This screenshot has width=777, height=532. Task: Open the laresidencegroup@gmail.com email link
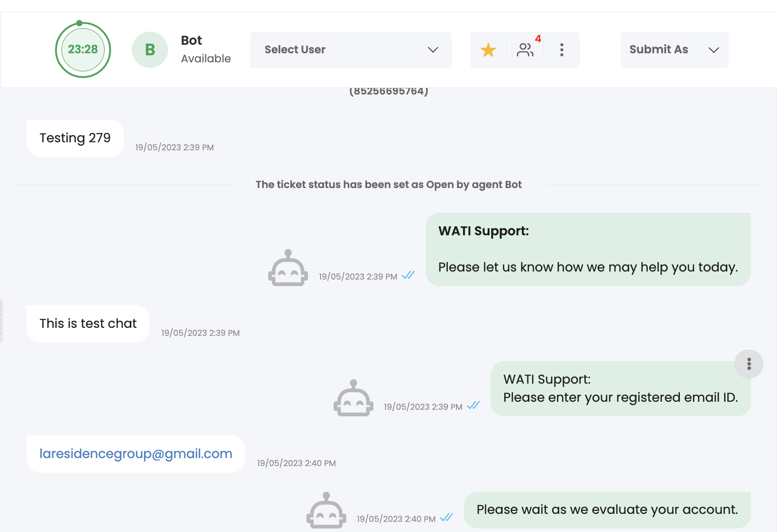[136, 454]
